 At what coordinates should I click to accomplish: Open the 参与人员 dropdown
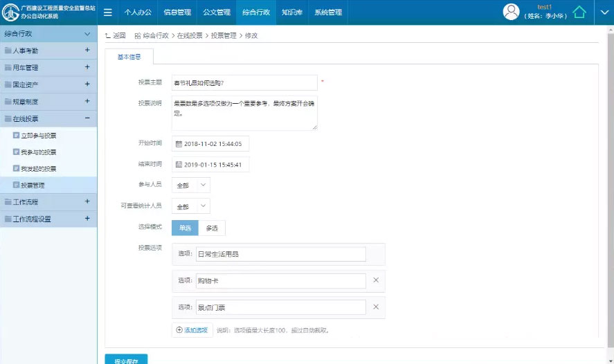[x=191, y=185]
